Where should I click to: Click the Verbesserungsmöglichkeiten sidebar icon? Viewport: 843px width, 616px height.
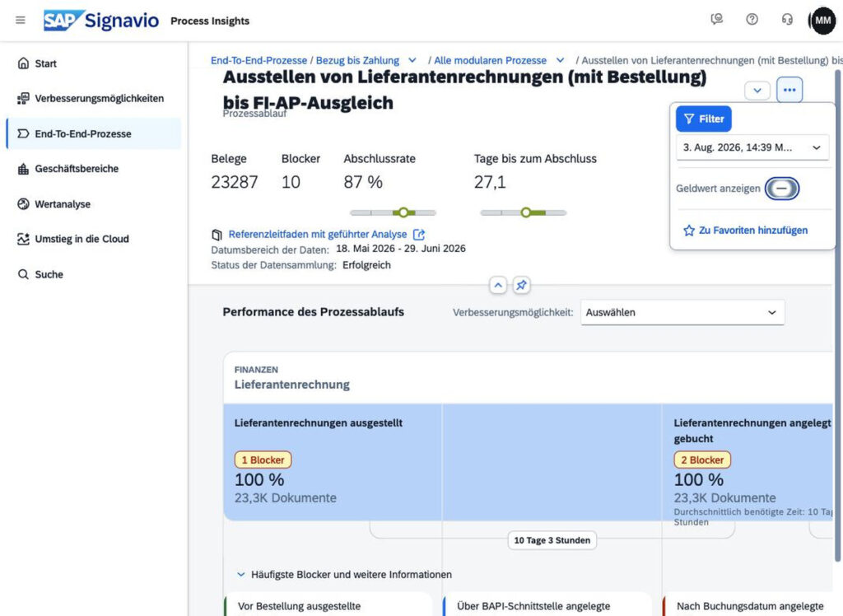tap(23, 99)
